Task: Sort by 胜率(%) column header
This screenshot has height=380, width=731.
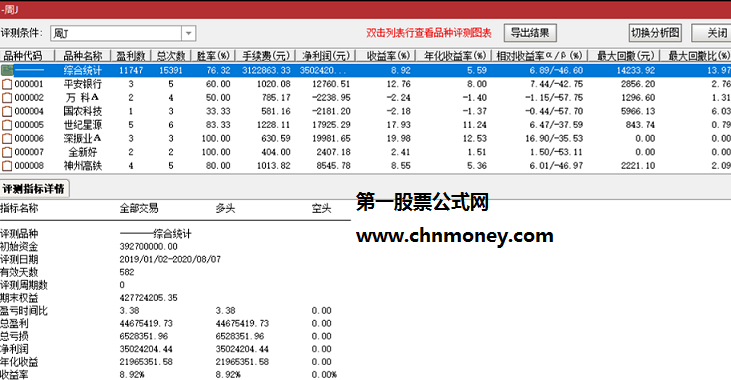Action: coord(213,56)
